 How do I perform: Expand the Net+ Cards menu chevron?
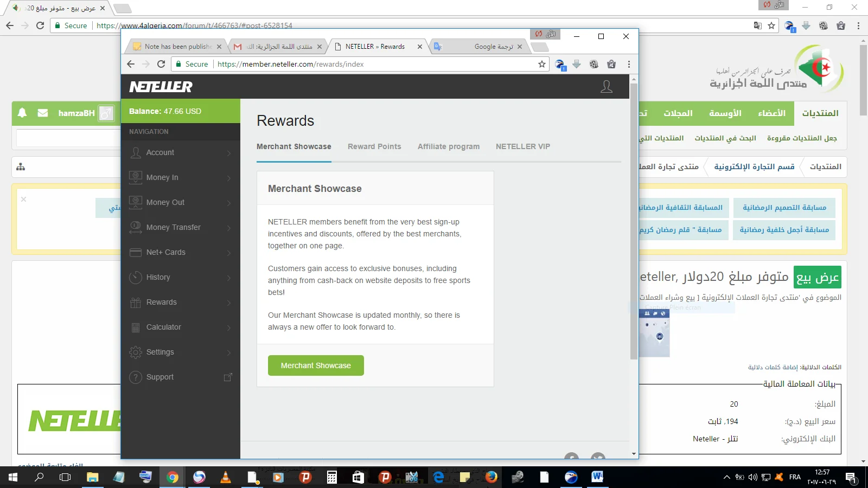[229, 253]
